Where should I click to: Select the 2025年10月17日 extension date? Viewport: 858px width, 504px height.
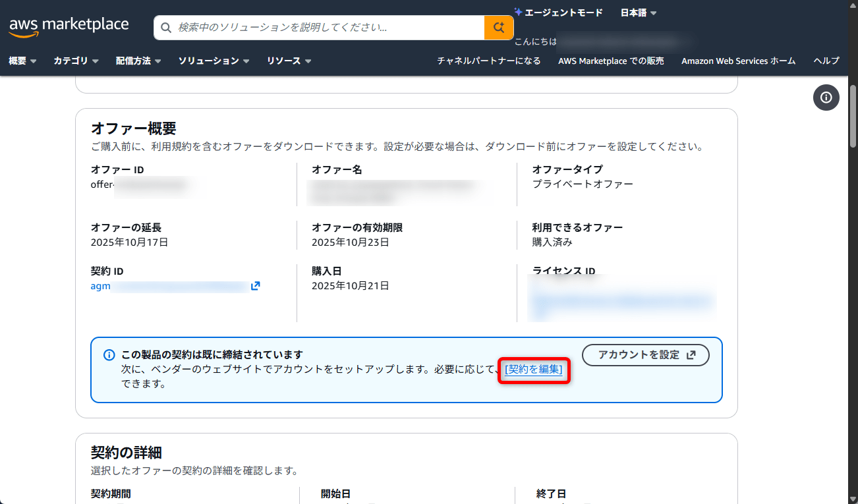pos(130,242)
